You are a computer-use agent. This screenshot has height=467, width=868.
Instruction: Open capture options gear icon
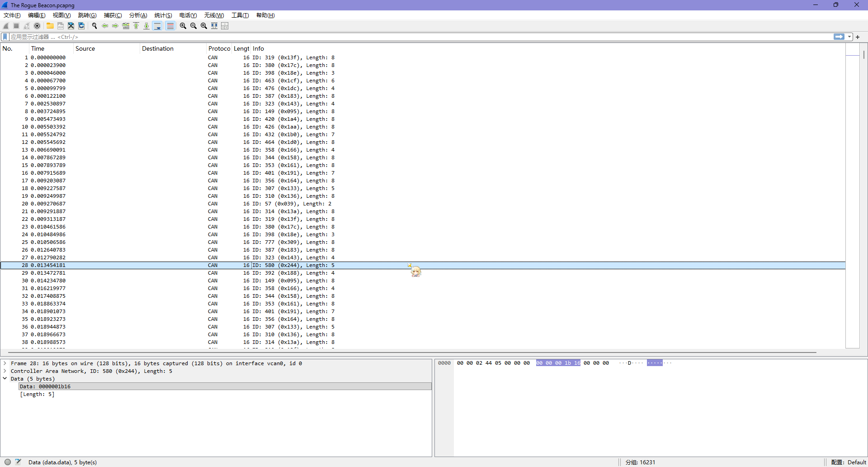click(38, 26)
